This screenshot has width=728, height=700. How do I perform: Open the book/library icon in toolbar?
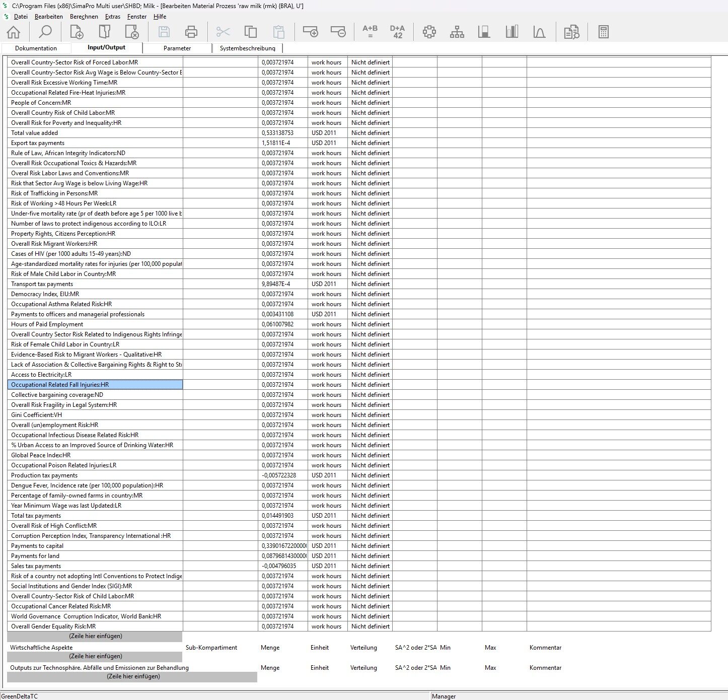click(x=104, y=32)
